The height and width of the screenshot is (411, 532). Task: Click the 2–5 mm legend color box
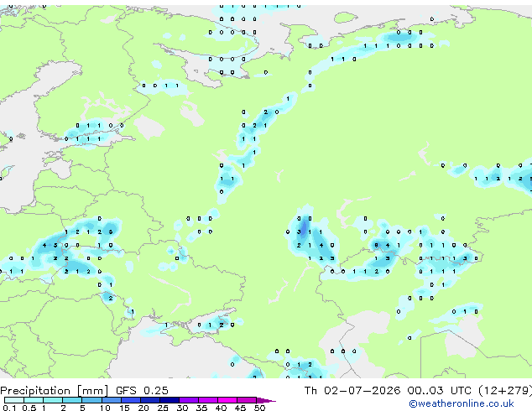[72, 400]
